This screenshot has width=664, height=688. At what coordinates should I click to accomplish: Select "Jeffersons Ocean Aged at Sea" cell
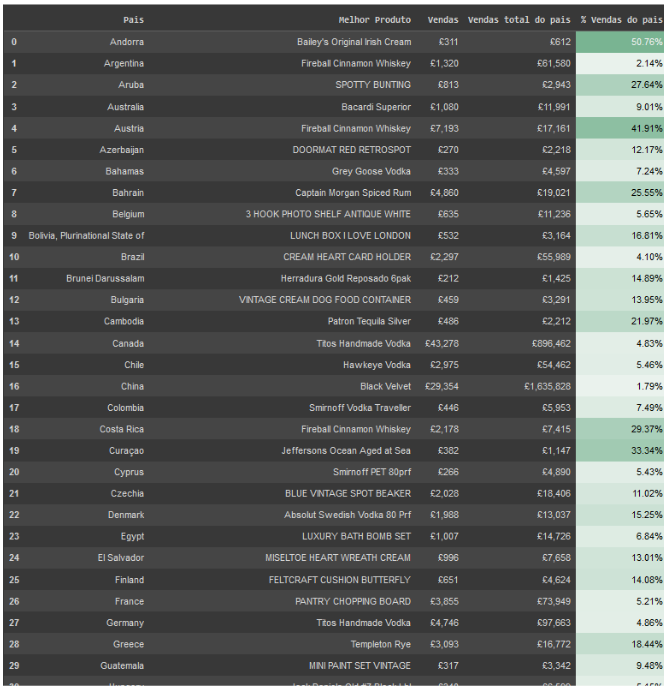point(346,451)
